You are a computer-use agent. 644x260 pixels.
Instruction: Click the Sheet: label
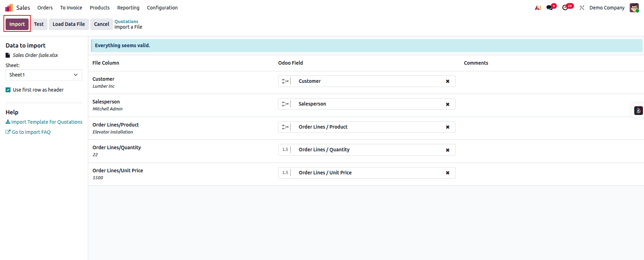coord(13,65)
